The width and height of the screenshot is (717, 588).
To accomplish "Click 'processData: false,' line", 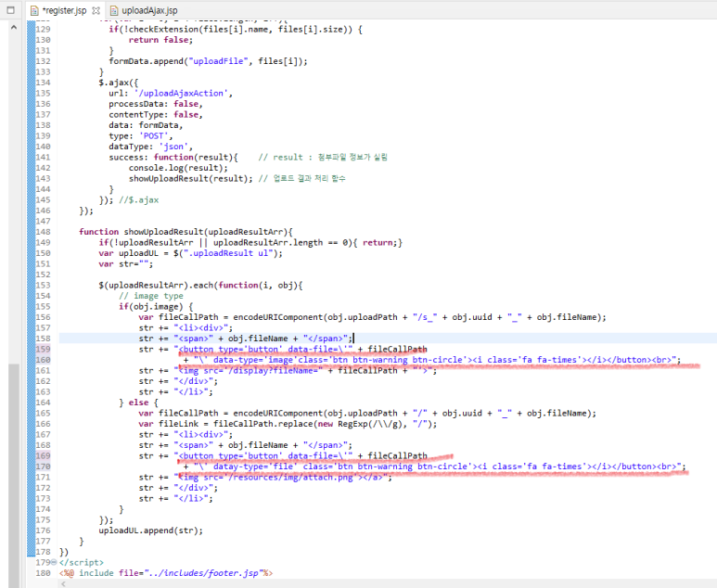I will click(x=156, y=104).
